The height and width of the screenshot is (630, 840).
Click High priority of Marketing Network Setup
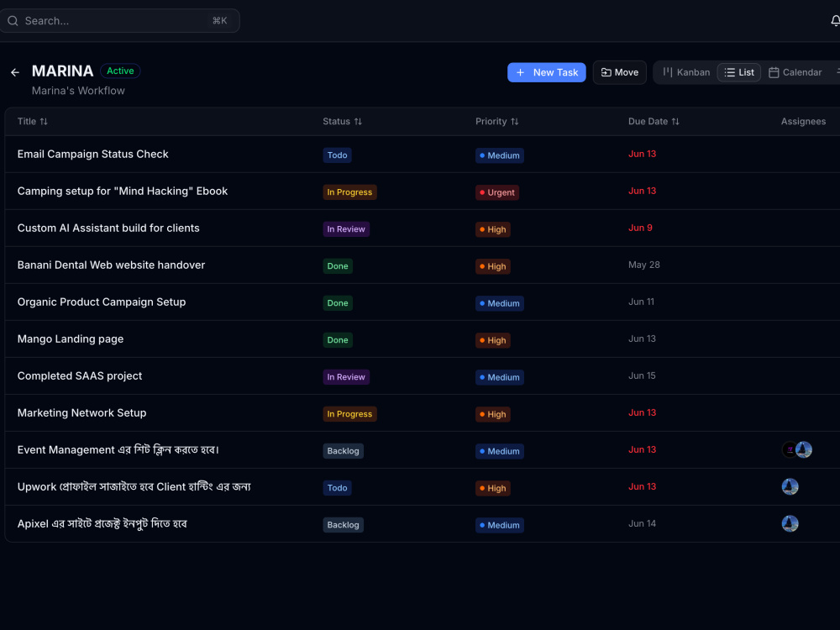493,414
